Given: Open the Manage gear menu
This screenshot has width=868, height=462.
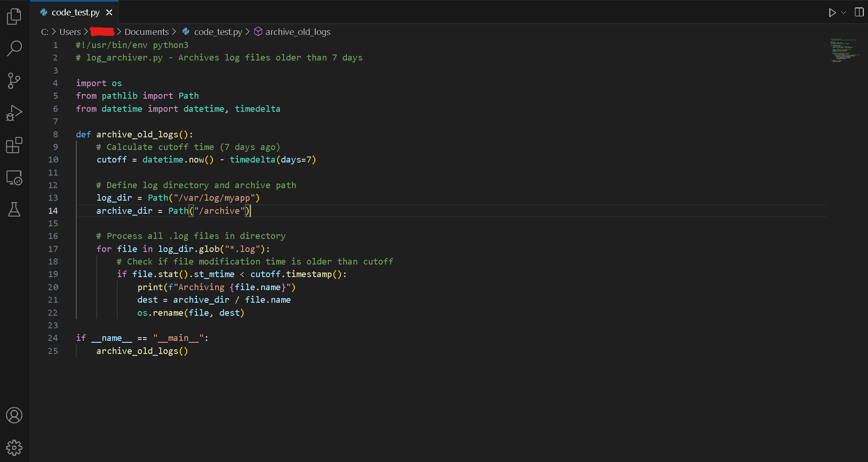Looking at the screenshot, I should (x=14, y=448).
